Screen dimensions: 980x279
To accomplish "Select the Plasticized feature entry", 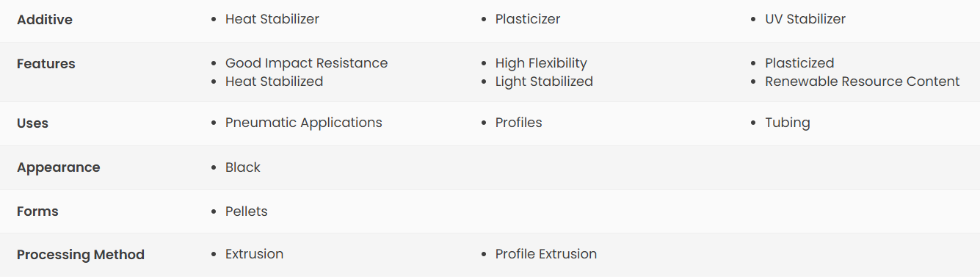I will [799, 63].
